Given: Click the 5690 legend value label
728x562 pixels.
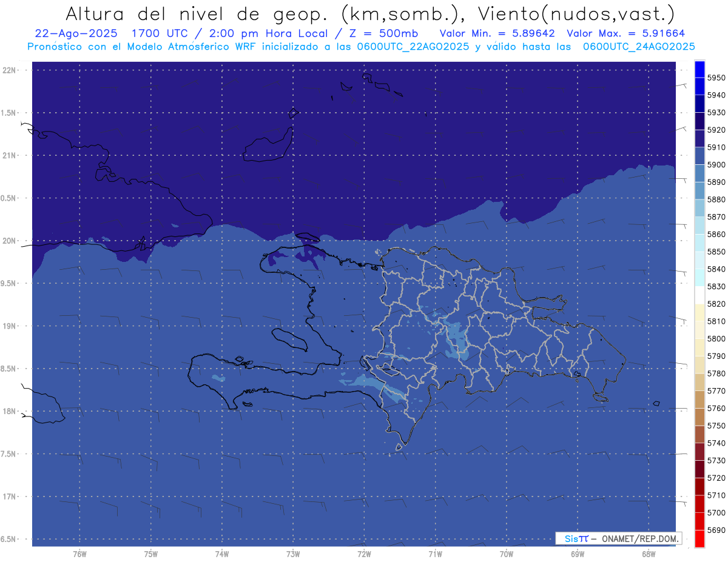Looking at the screenshot, I should [716, 530].
